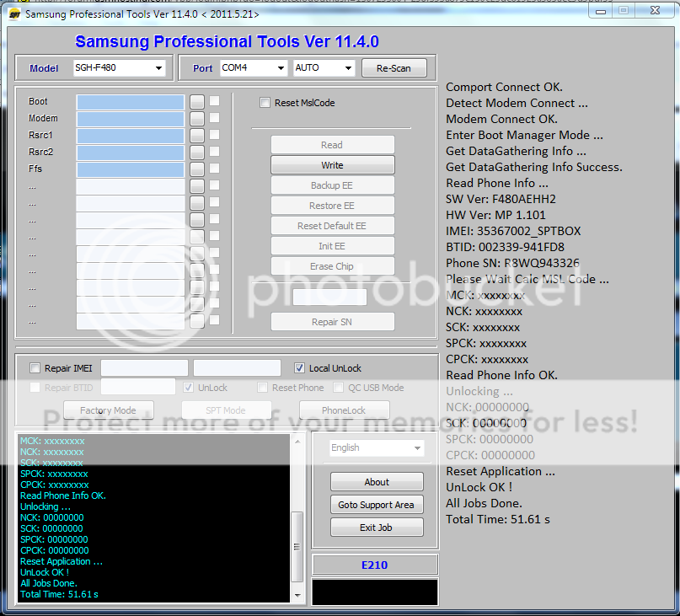Click the browse button for the Modem row
The image size is (680, 616).
tap(197, 119)
